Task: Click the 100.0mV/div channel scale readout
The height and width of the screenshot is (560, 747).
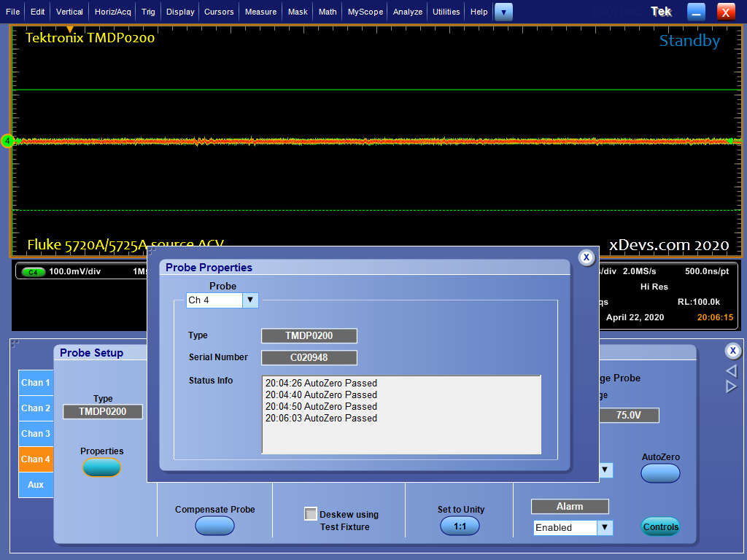Action: [75, 271]
